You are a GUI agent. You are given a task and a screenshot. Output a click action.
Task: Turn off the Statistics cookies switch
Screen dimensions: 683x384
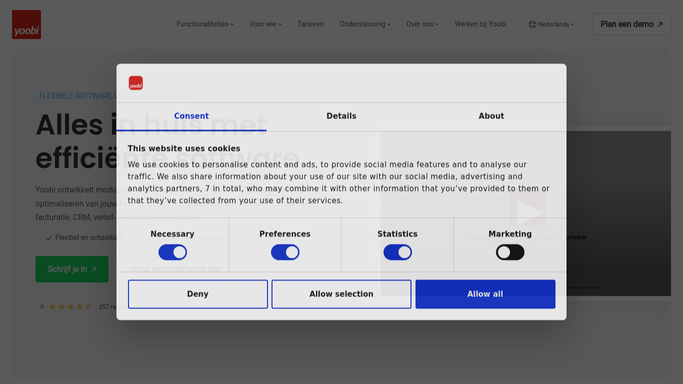397,252
